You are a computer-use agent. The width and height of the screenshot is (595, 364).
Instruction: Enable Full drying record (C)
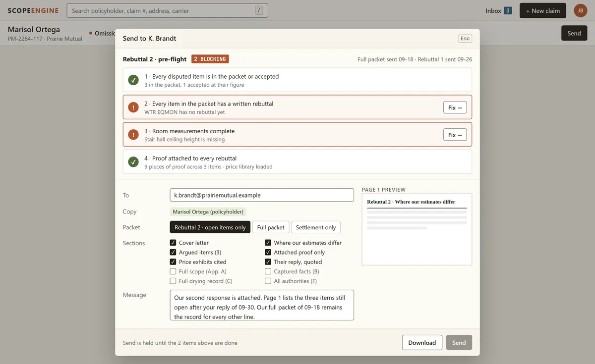tap(173, 281)
